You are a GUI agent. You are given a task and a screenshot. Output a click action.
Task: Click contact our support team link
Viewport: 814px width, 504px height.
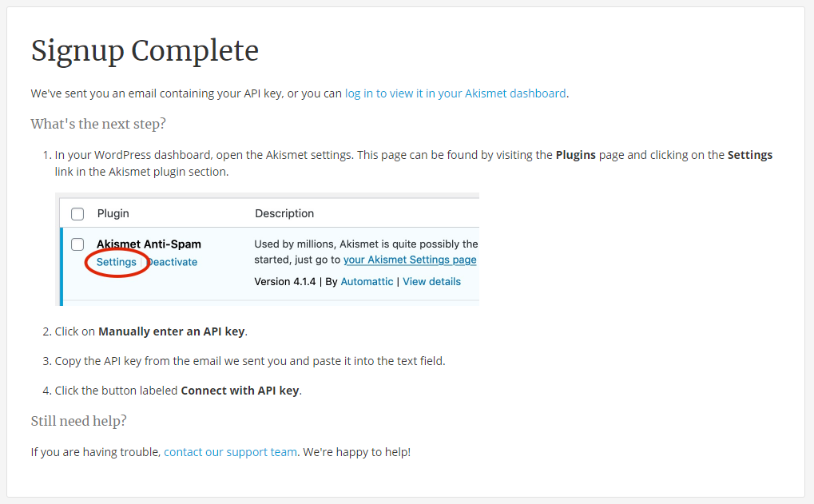(231, 452)
